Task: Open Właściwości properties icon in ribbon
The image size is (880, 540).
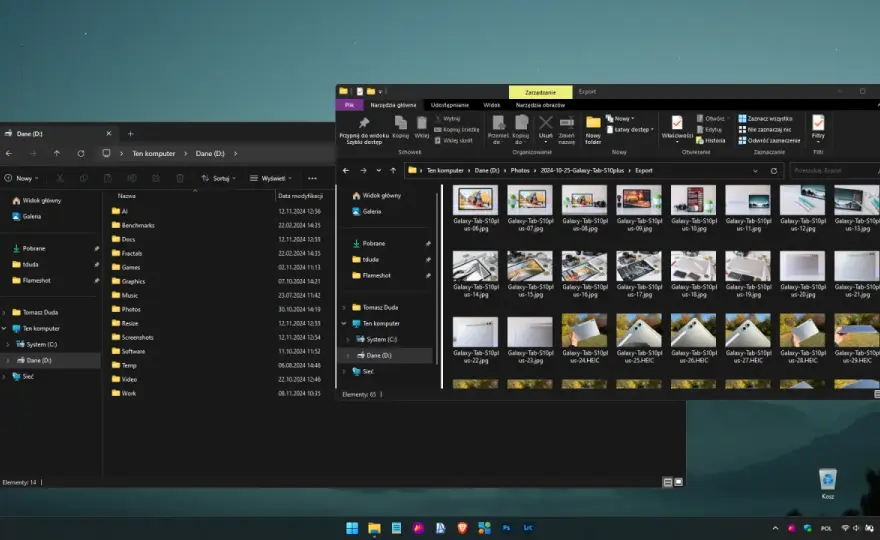Action: point(677,123)
